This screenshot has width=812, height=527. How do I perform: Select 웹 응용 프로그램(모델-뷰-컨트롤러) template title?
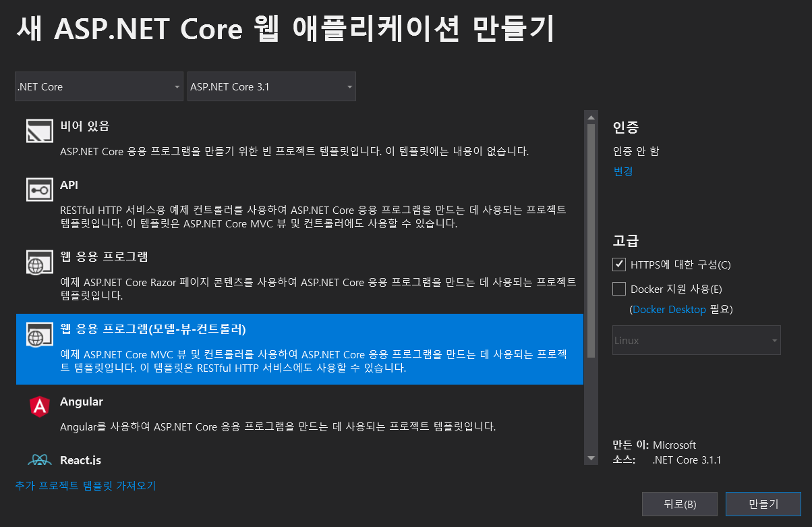(x=153, y=329)
